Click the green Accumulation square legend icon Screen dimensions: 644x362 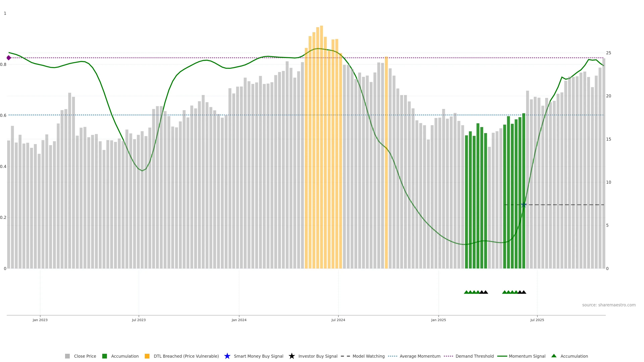[104, 356]
